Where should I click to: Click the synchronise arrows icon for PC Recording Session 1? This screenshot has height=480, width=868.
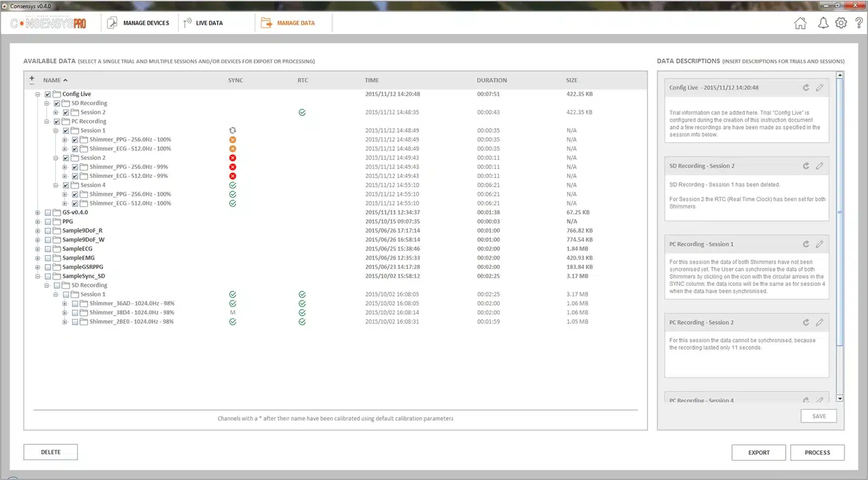point(233,130)
